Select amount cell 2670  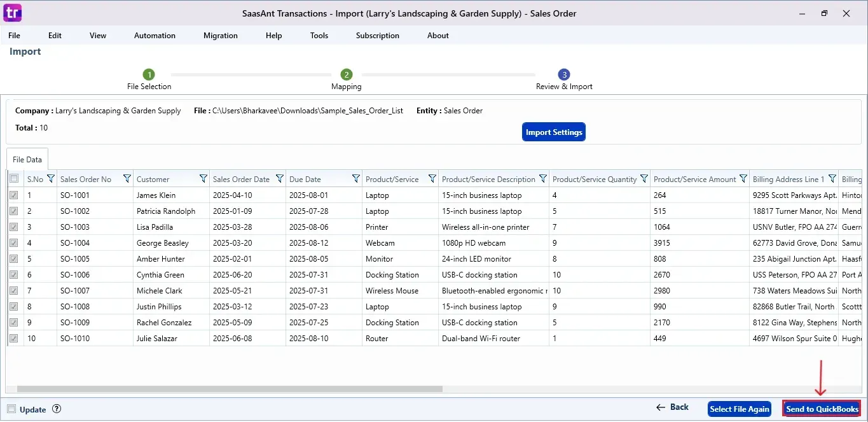(699, 275)
